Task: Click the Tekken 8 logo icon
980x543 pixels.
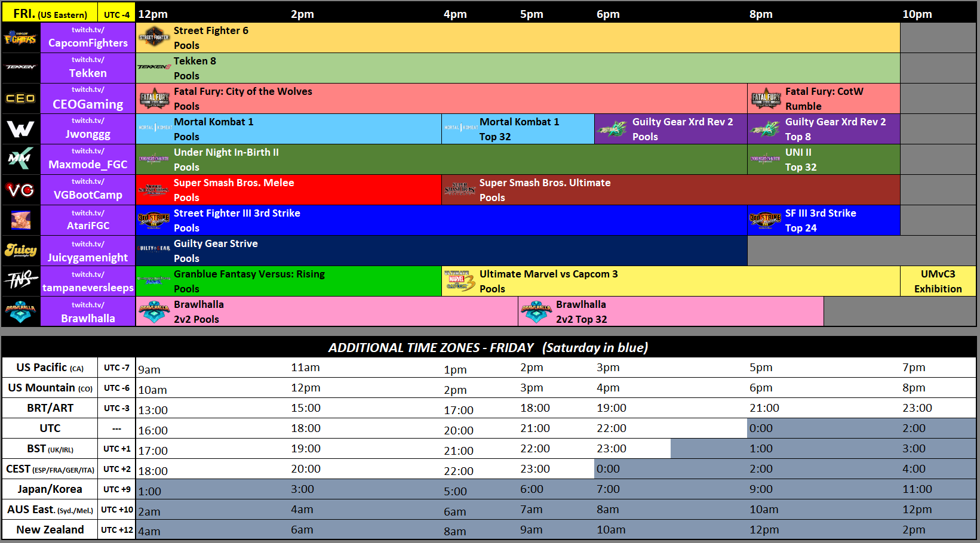Action: 153,67
